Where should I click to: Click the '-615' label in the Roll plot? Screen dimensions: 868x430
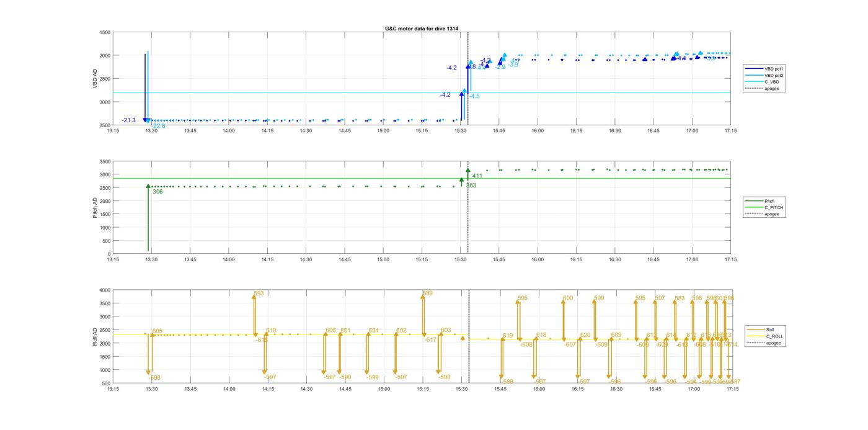[262, 340]
